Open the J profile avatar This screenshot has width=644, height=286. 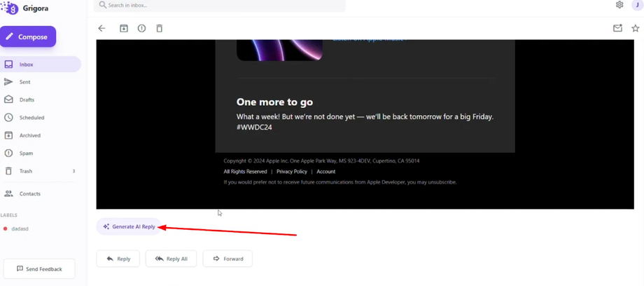tap(638, 5)
